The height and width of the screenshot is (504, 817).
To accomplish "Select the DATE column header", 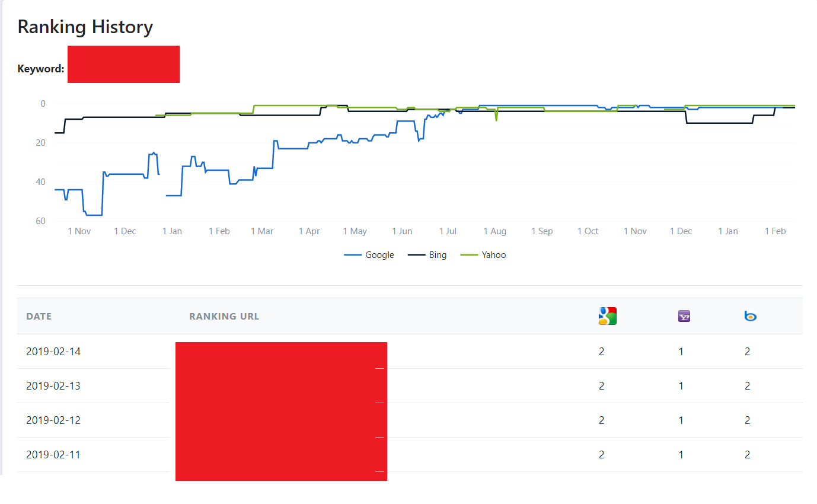I will click(x=39, y=317).
